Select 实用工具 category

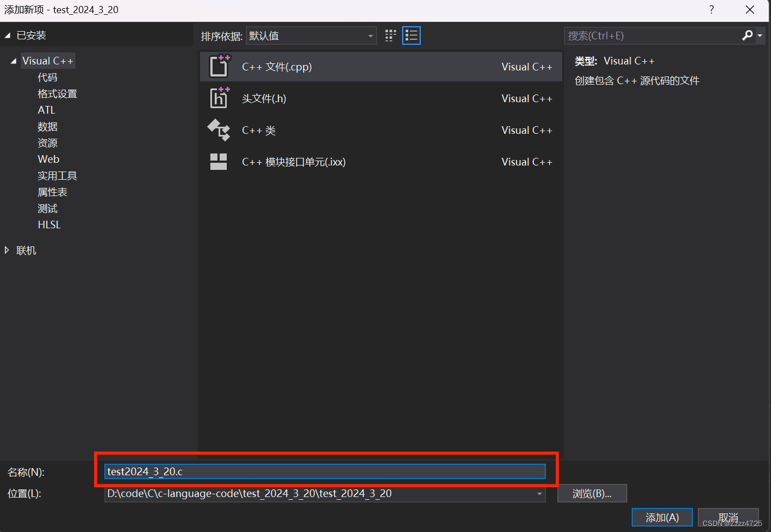tap(57, 176)
